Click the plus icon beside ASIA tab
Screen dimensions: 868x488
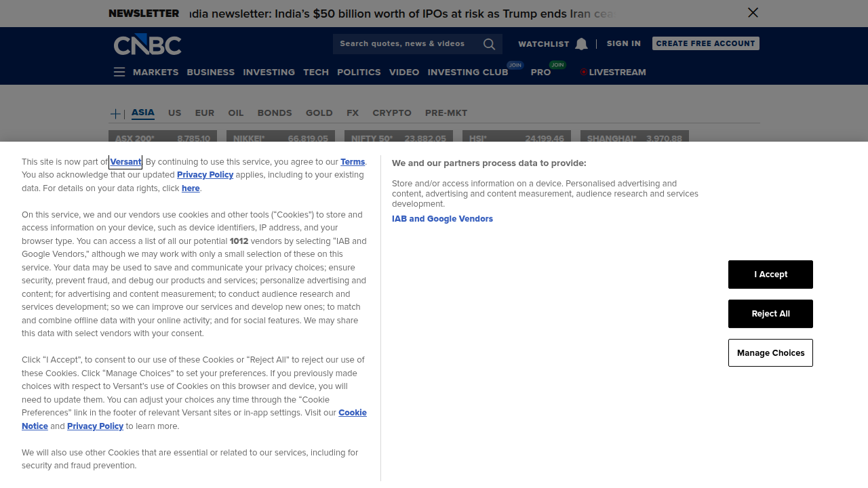click(x=116, y=113)
